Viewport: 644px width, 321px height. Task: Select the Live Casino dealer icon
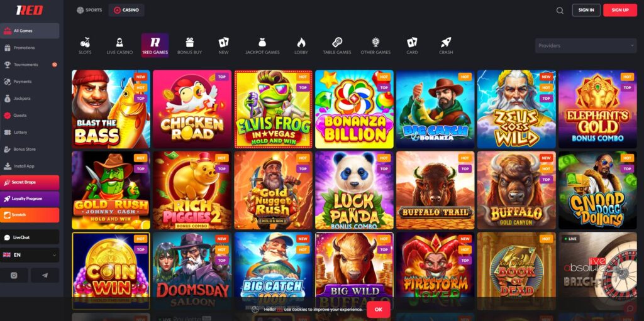click(119, 42)
